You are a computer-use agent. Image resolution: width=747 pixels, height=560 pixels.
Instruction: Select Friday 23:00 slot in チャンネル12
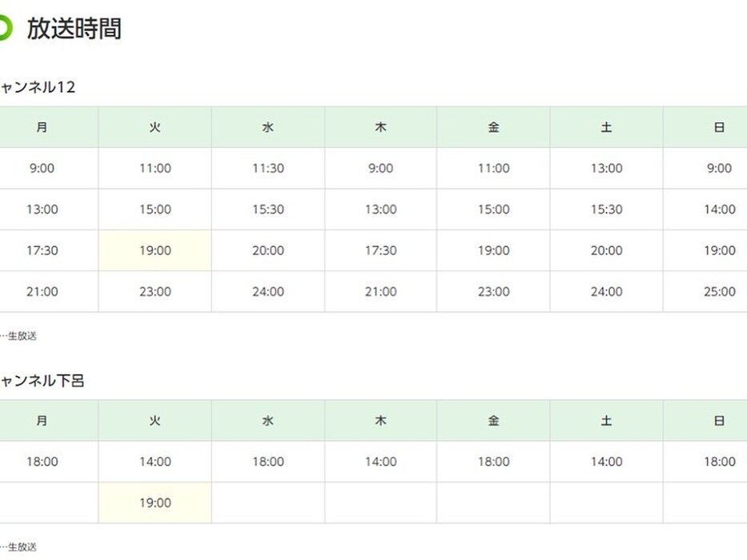coord(493,291)
